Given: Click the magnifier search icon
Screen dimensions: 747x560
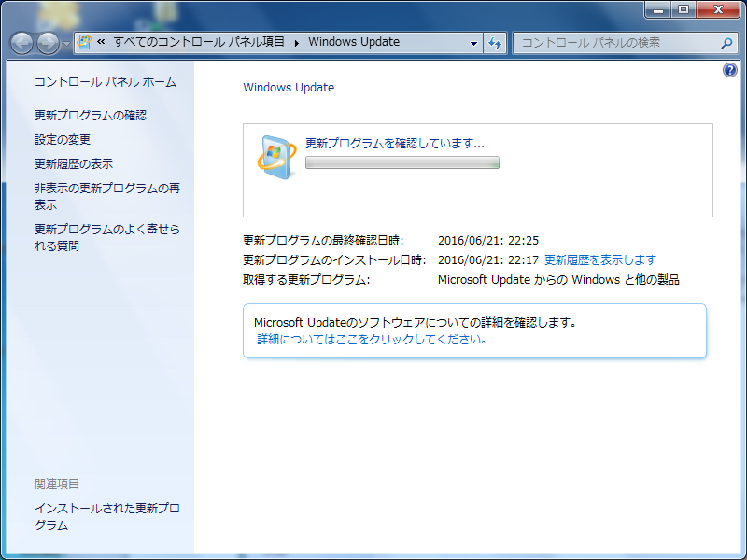Looking at the screenshot, I should point(726,43).
